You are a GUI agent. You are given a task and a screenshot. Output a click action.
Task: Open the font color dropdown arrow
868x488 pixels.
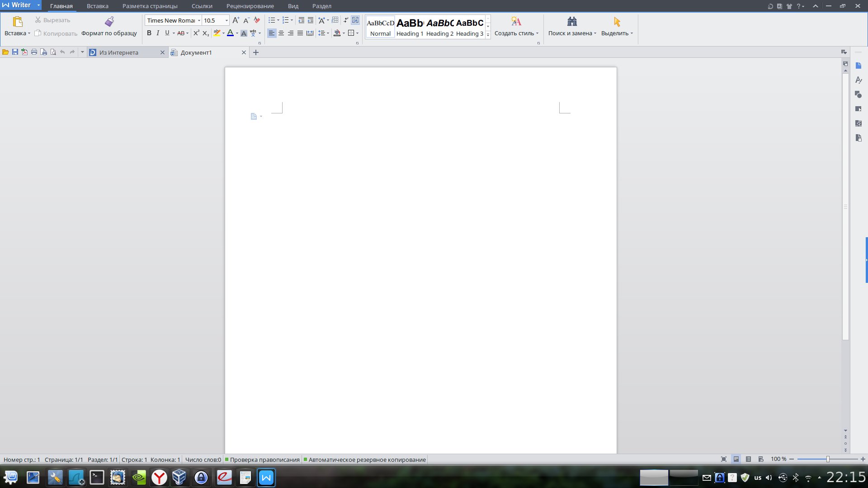pos(237,33)
